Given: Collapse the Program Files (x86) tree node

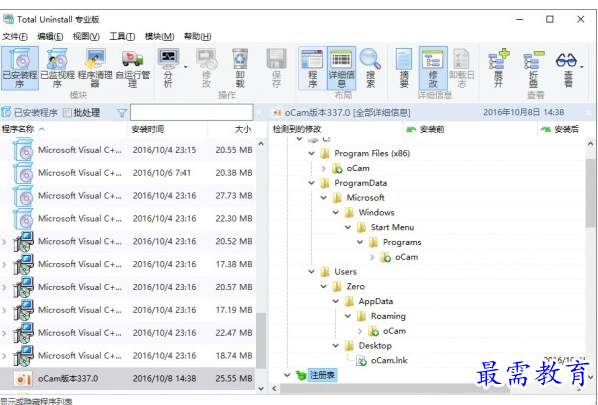Looking at the screenshot, I should point(312,153).
